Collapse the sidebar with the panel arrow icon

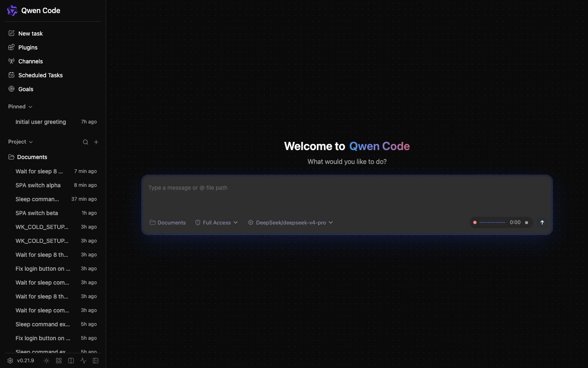pyautogui.click(x=96, y=361)
